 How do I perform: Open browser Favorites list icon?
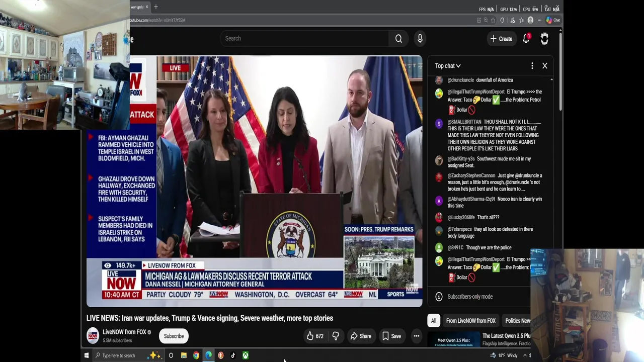coord(521,20)
